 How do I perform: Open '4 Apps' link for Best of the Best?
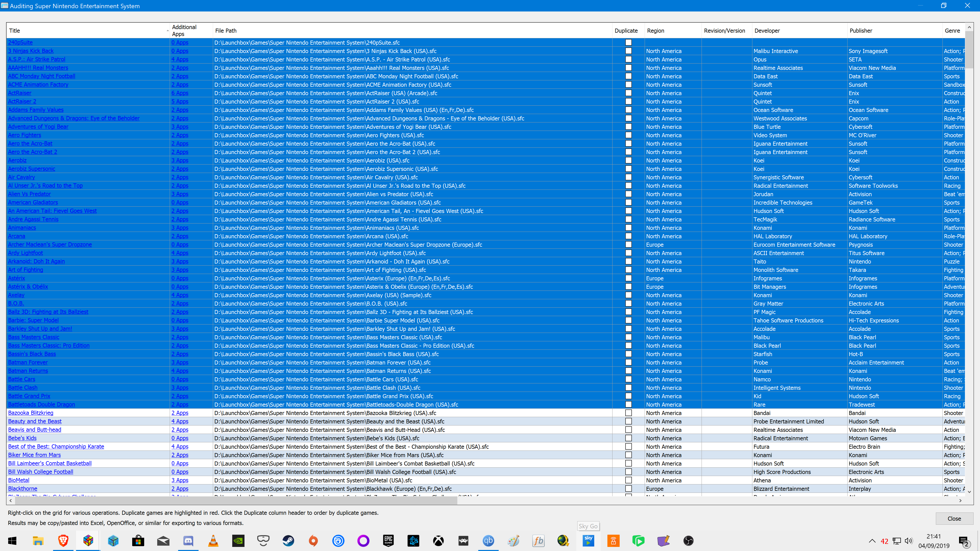[180, 446]
